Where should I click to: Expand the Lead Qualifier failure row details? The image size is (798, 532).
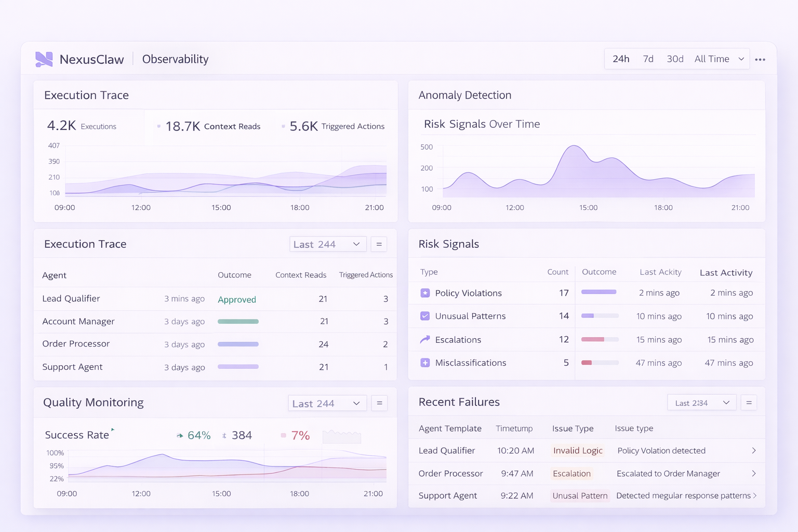(x=754, y=450)
